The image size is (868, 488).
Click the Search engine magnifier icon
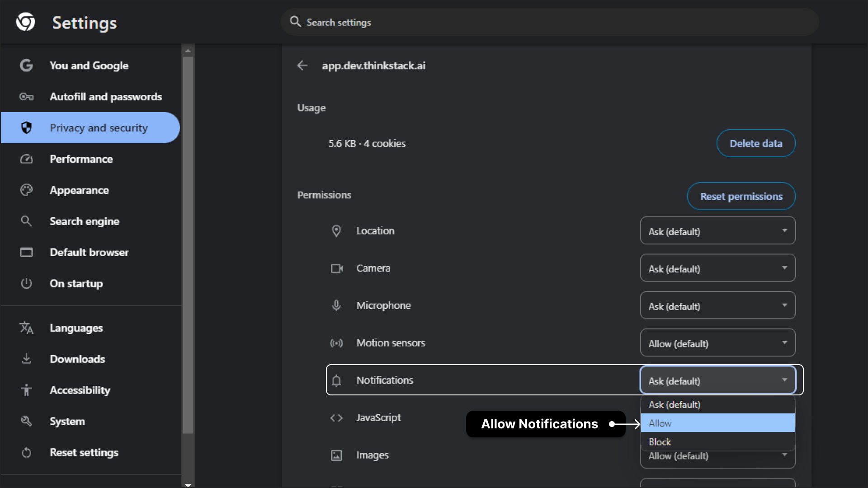tap(26, 221)
